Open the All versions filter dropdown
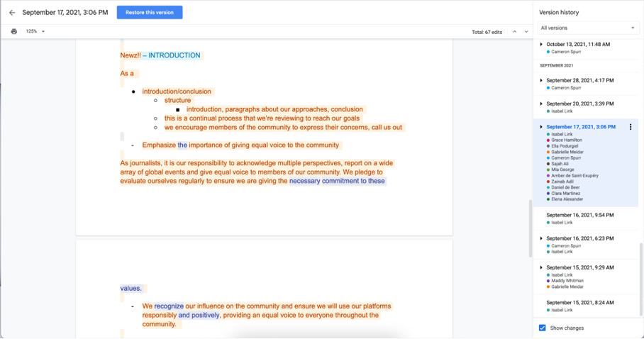Image resolution: width=644 pixels, height=339 pixels. pyautogui.click(x=588, y=28)
